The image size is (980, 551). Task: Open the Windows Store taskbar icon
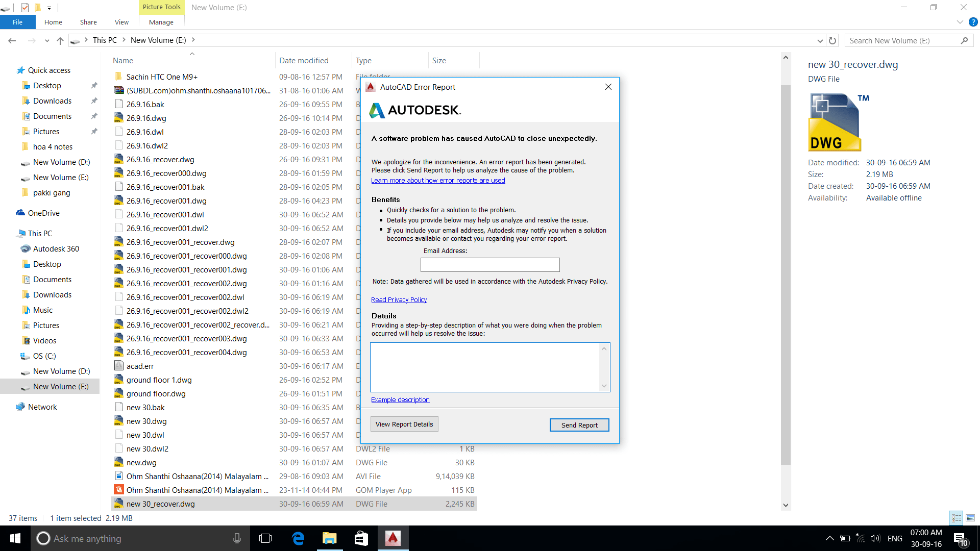coord(361,538)
